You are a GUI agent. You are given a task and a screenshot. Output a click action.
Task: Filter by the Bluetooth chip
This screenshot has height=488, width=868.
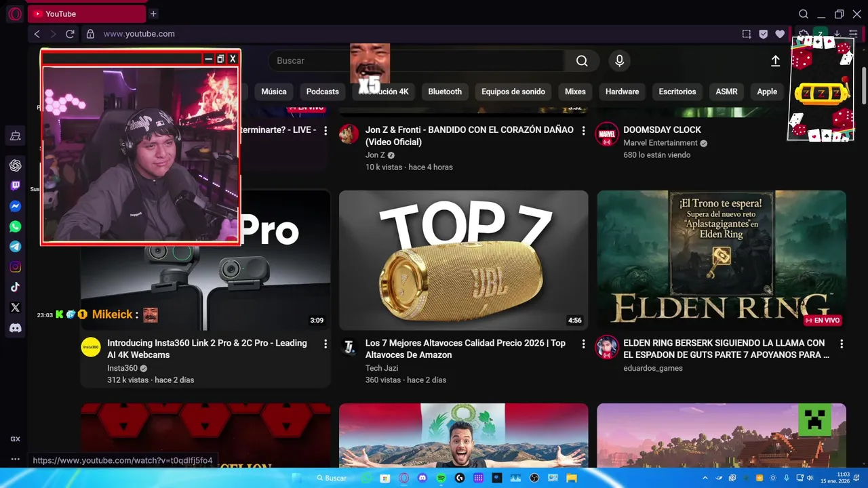point(445,91)
